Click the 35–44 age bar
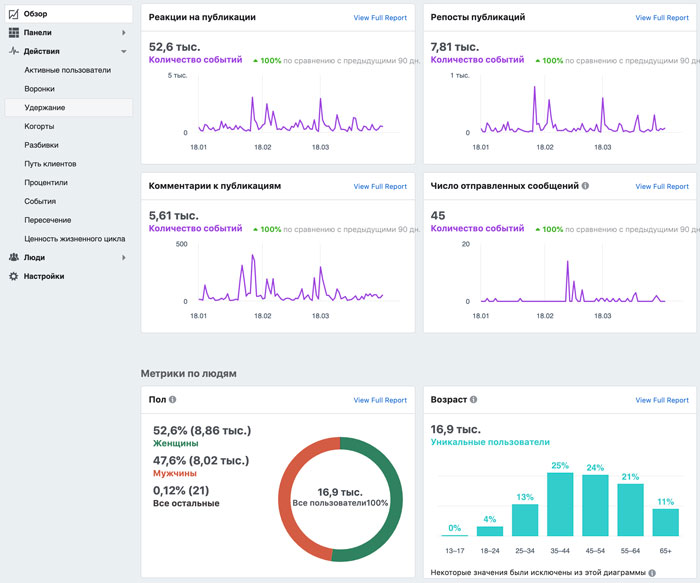This screenshot has width=700, height=583. point(560,504)
